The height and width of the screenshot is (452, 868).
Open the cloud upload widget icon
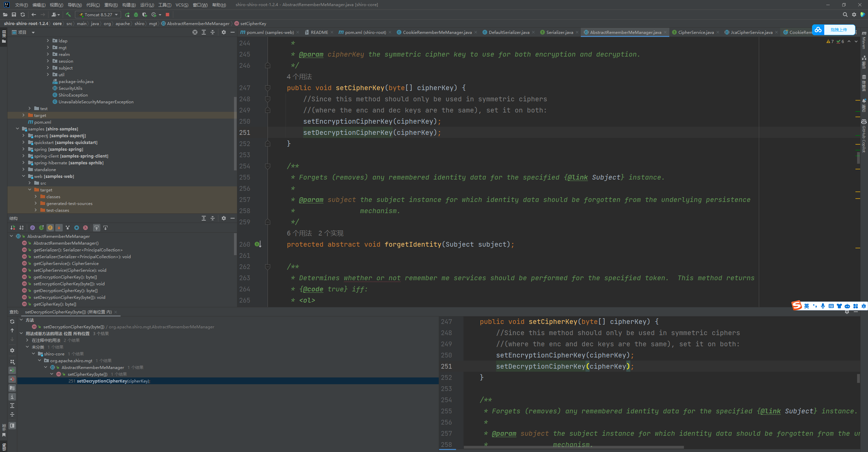pyautogui.click(x=818, y=29)
